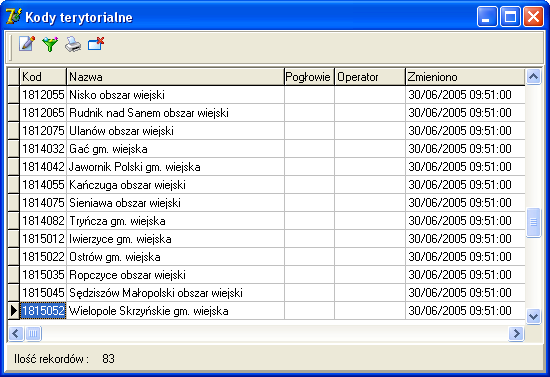Screen dimensions: 550x377
Task: Click the highlighted 1815052 code cell
Action: click(43, 311)
